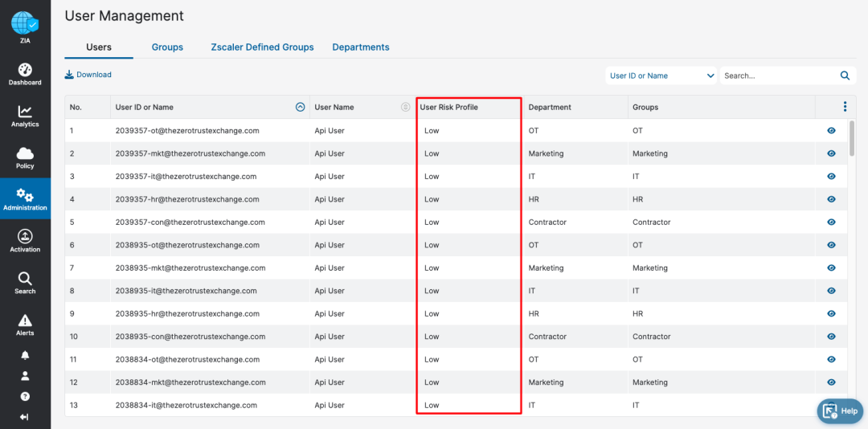Open the User ID or Name search dropdown
The width and height of the screenshot is (868, 429).
tap(661, 76)
